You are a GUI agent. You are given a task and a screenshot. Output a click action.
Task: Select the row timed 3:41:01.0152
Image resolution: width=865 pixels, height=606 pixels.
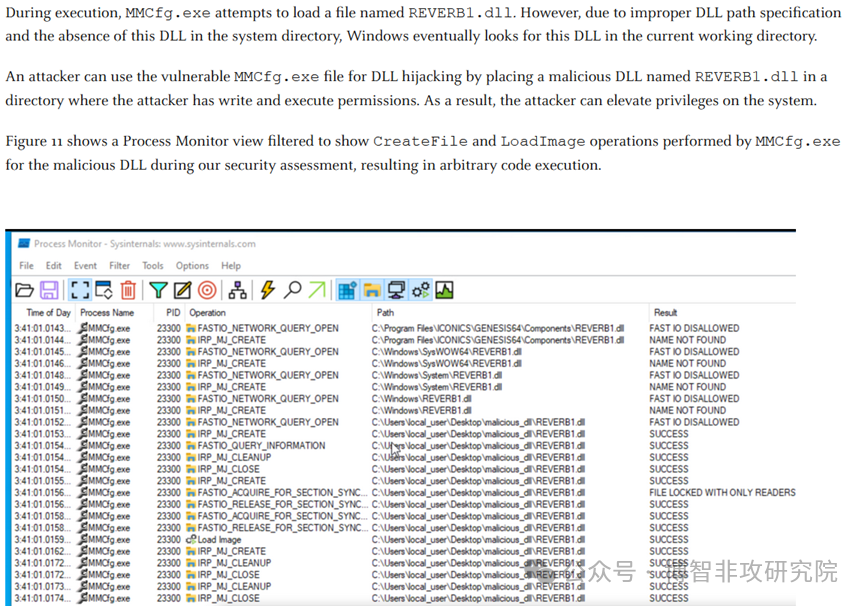click(x=405, y=422)
